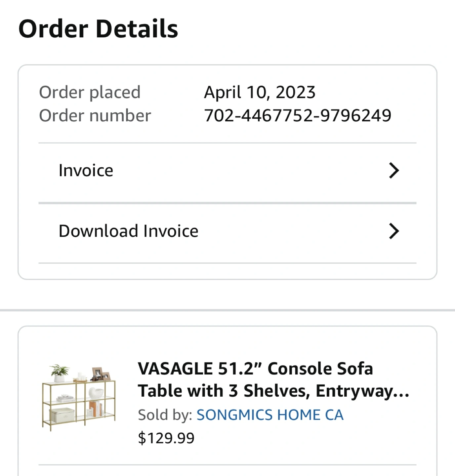
Task: Open the console table product thumbnail
Action: 79,397
